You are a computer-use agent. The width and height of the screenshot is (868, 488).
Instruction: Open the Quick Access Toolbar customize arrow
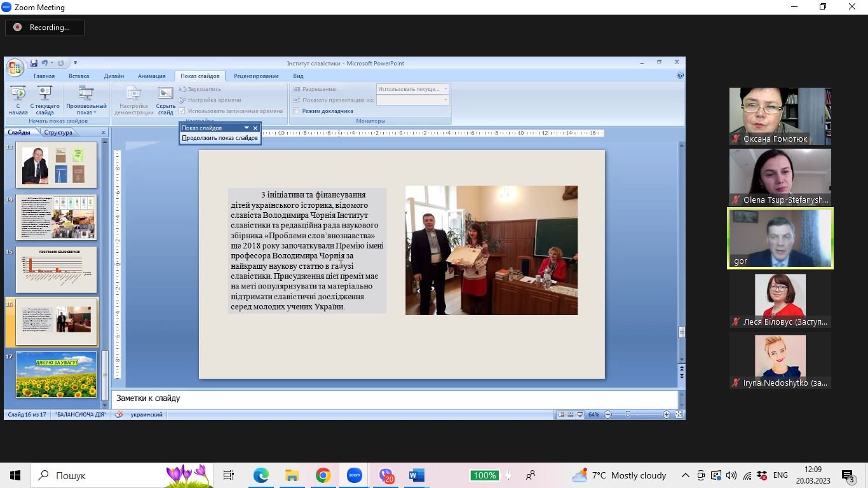(x=75, y=63)
